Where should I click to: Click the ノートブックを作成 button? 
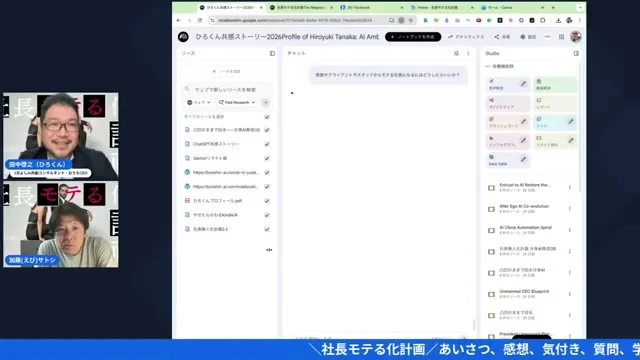(x=413, y=37)
